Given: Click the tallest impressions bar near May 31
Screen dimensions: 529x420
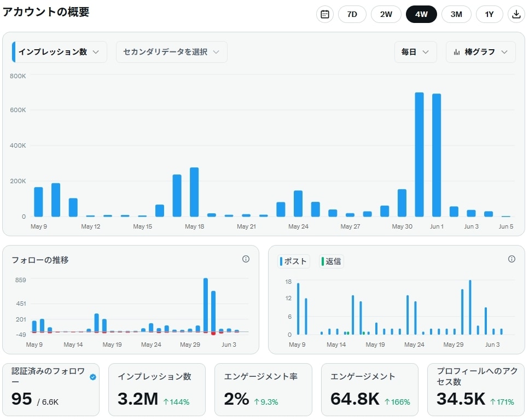Looking at the screenshot, I should pyautogui.click(x=419, y=155).
